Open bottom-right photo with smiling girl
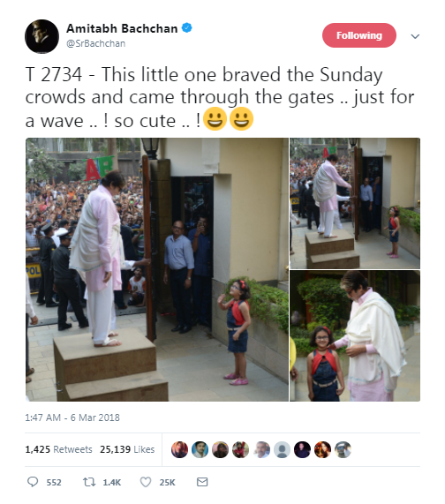 click(355, 336)
